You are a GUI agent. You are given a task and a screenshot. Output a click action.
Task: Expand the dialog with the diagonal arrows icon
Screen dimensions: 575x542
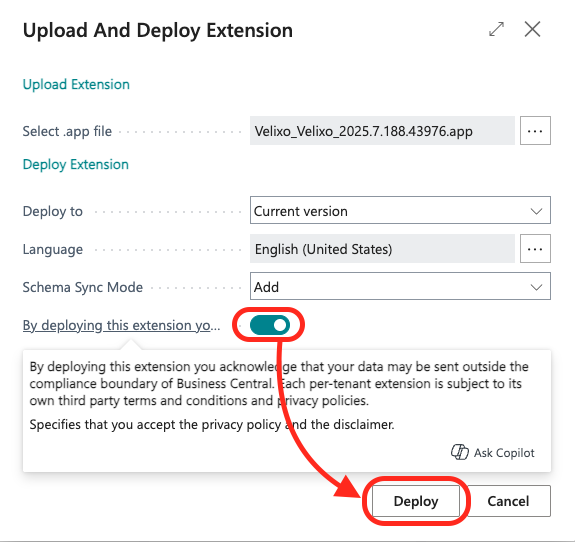point(496,29)
